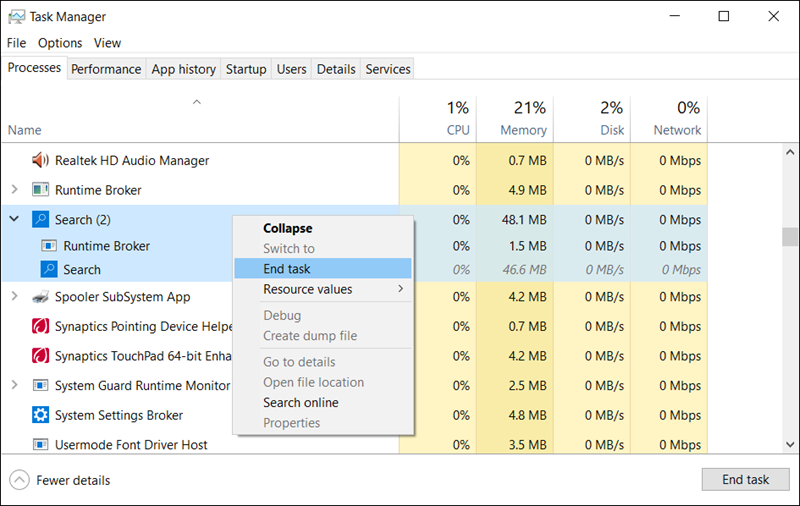800x506 pixels.
Task: Click the Synaptics TouchPad 64-bit Enhancements icon
Action: [x=41, y=356]
